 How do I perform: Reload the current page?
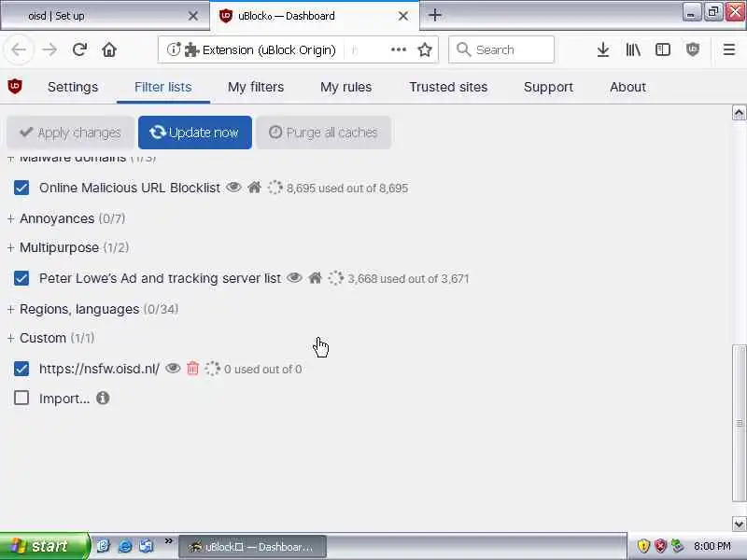[79, 49]
